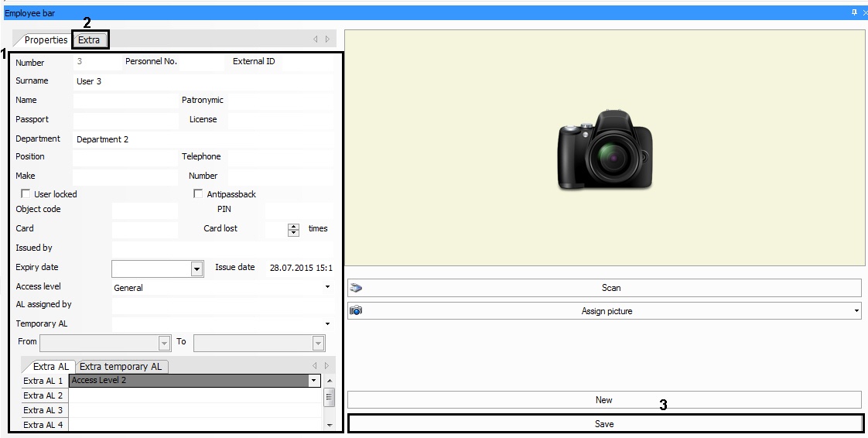Image resolution: width=868 pixels, height=438 pixels.
Task: Select the Extra temporary AL tab
Action: tap(121, 367)
